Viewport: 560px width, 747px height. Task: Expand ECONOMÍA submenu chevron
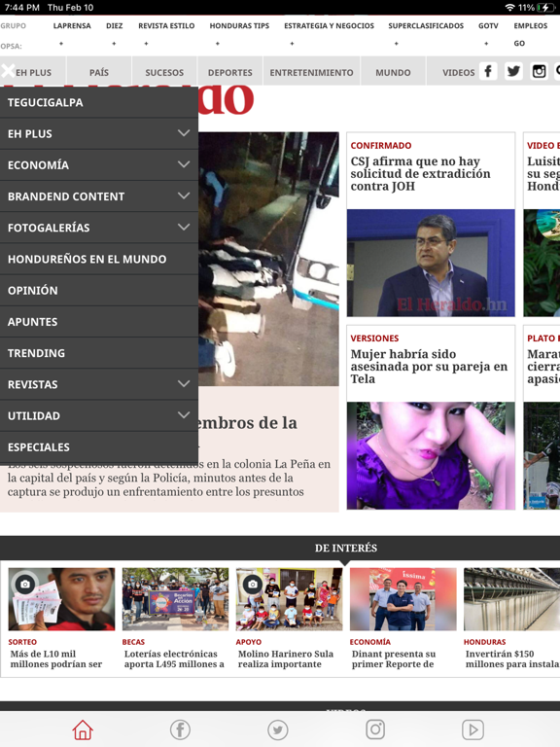(x=184, y=164)
